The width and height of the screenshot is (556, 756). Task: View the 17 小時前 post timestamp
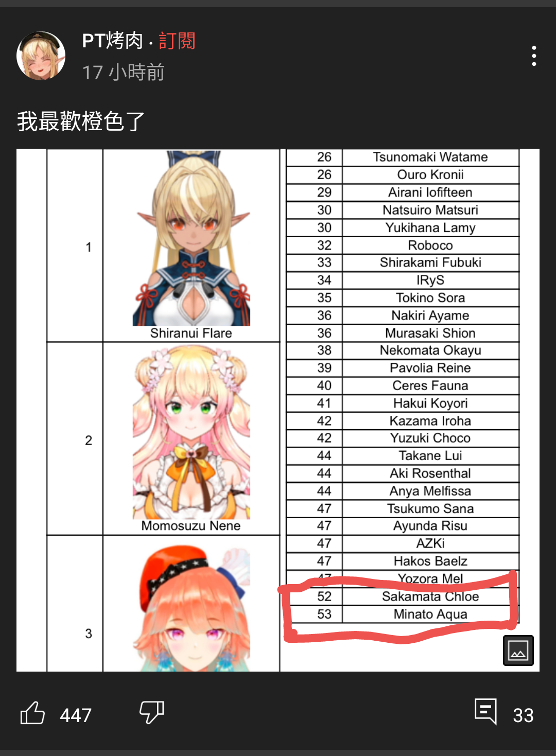[124, 72]
